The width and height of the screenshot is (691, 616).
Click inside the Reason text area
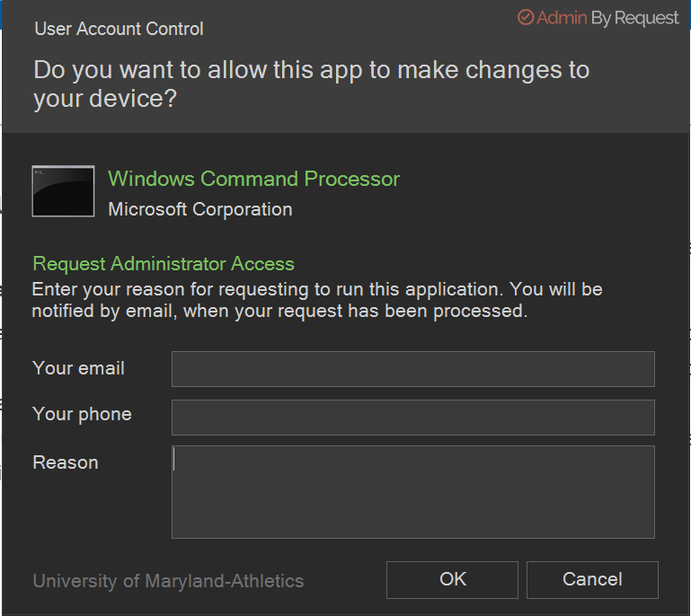tap(412, 492)
